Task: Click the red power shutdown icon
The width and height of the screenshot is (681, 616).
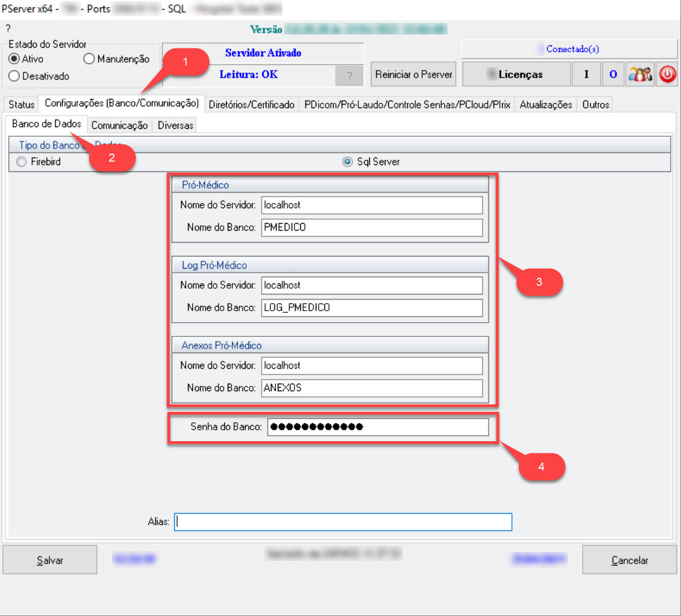Action: coord(667,74)
